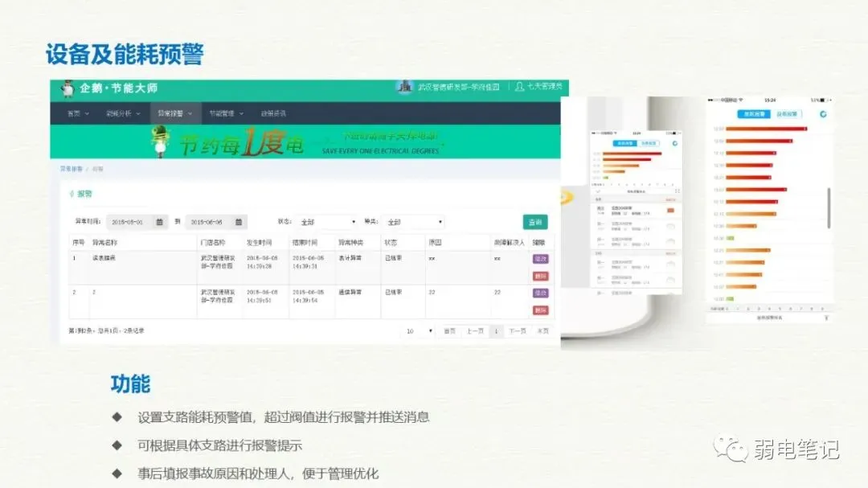
Task: Select the highlighted blue tab on small phone
Action: 625,143
